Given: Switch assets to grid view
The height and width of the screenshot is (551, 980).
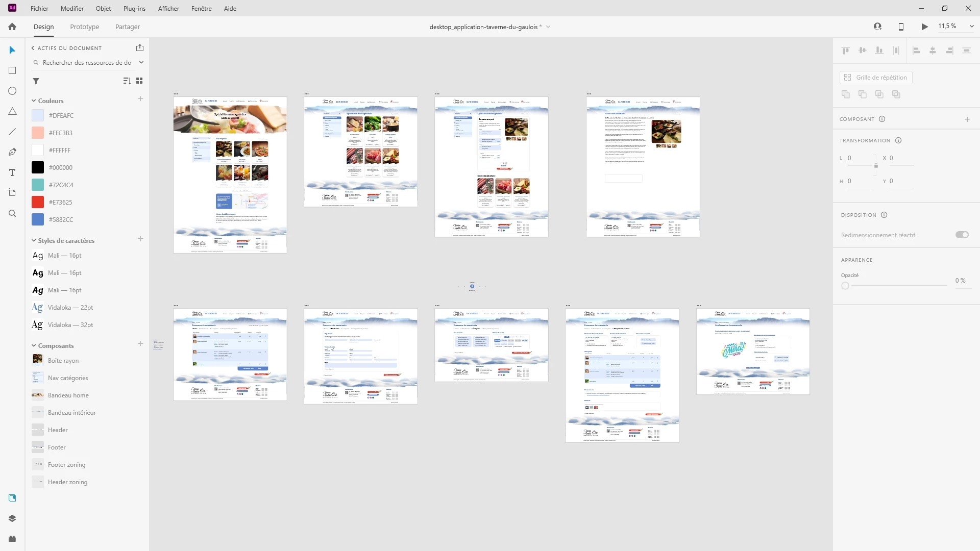Looking at the screenshot, I should (139, 81).
